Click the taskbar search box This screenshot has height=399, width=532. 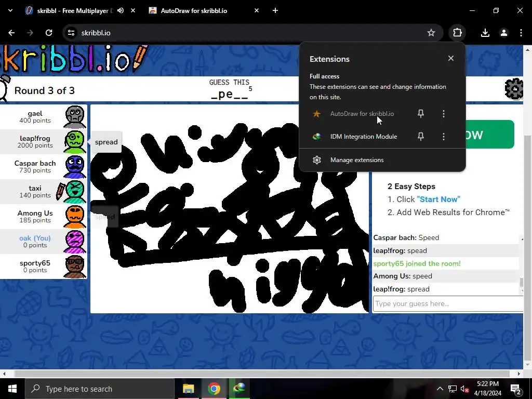[x=99, y=389]
